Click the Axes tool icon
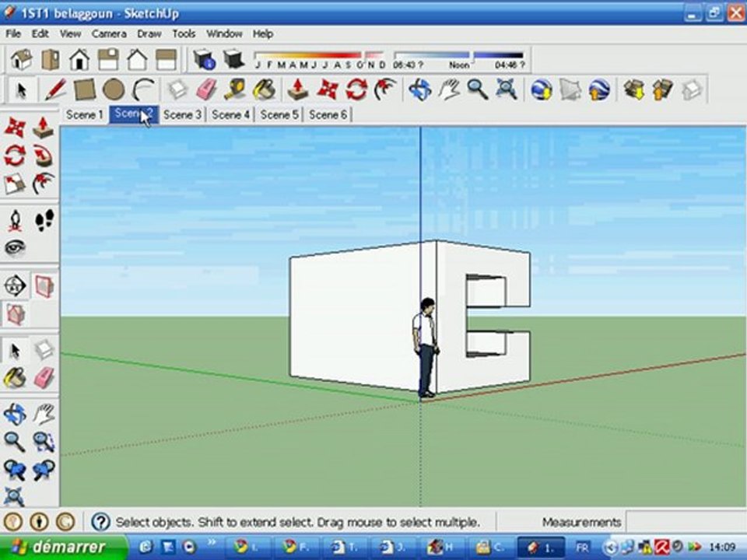Screen dimensions: 747x560 tap(15, 285)
